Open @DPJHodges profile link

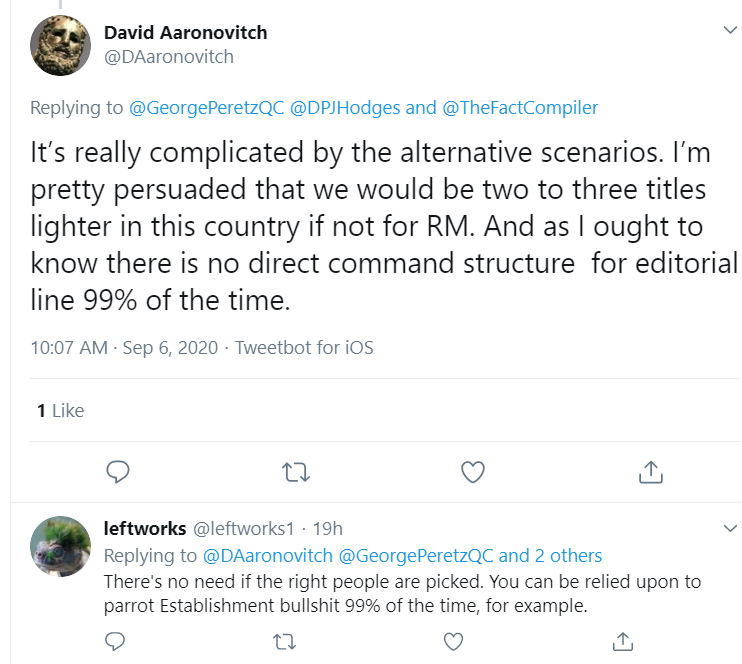tap(345, 108)
